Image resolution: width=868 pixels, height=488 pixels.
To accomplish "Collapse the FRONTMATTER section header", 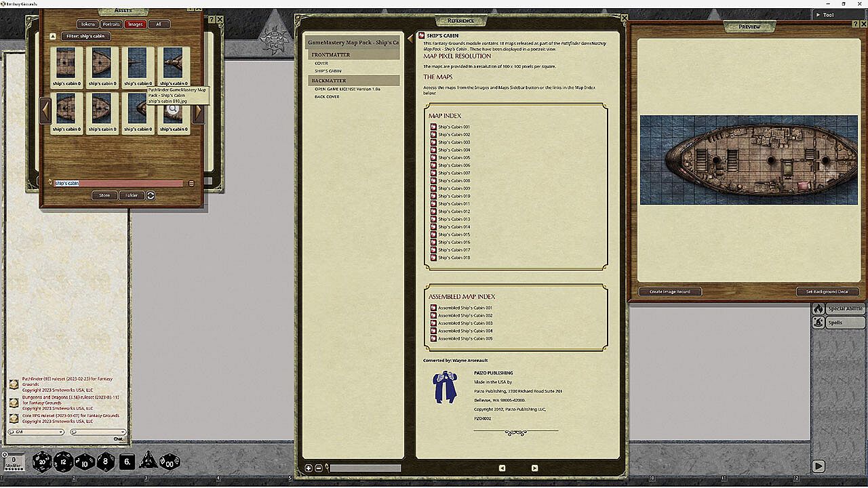I will 353,54.
